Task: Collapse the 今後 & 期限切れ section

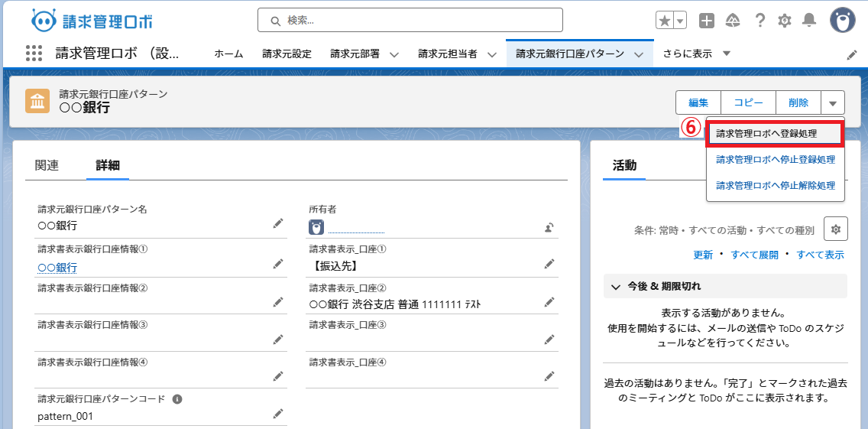Action: 616,286
